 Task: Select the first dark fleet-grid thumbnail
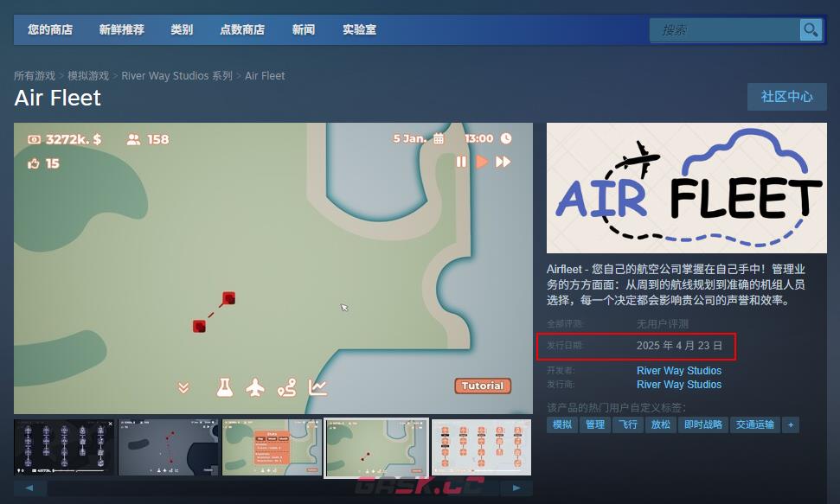point(64,447)
